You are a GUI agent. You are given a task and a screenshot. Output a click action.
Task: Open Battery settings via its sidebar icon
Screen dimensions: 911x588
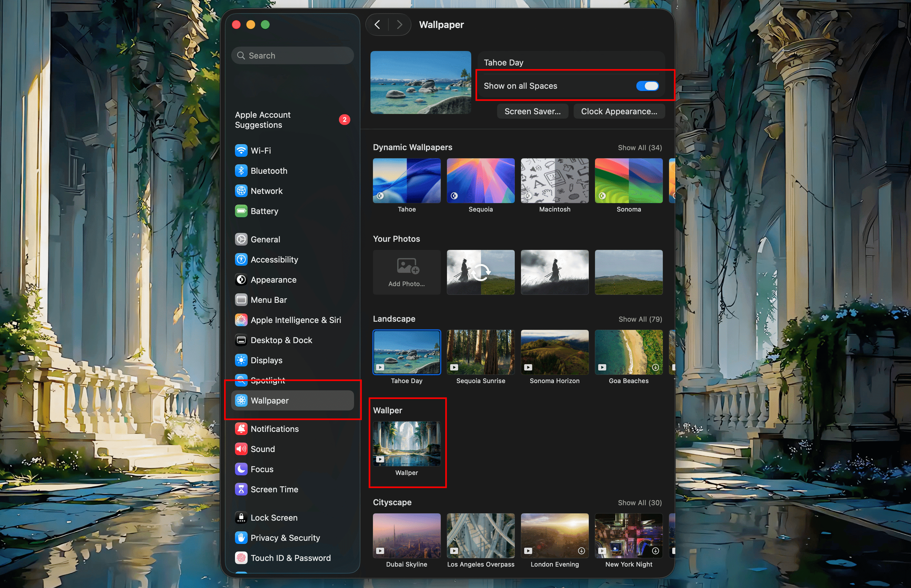tap(242, 211)
